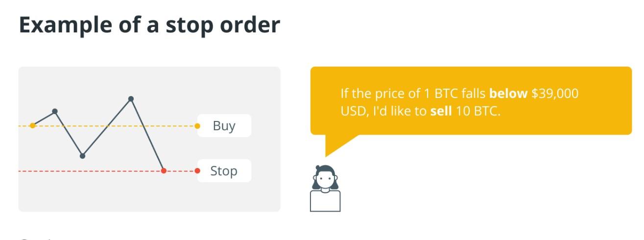Viewport: 644px width, 240px height.
Task: Click the lowest dark dip point on chart
Action: [82, 156]
